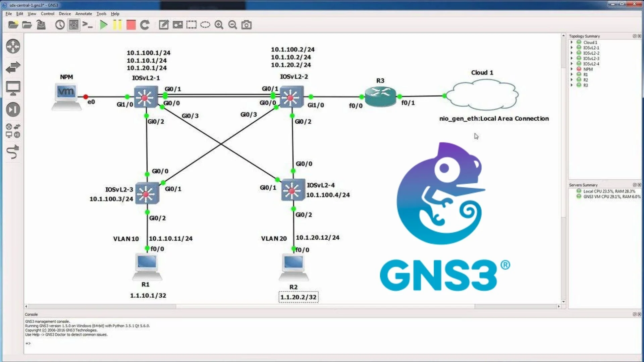644x362 pixels.
Task: Stop all devices with red square
Action: tap(131, 25)
